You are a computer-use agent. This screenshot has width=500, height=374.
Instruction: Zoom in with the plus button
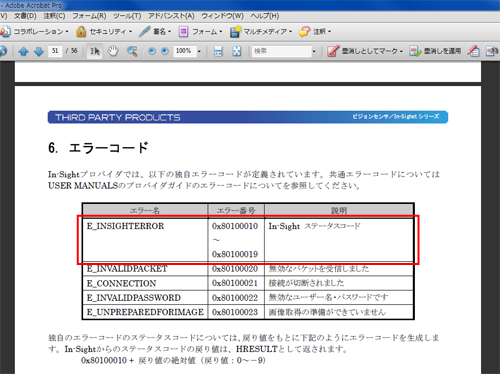[x=165, y=51]
